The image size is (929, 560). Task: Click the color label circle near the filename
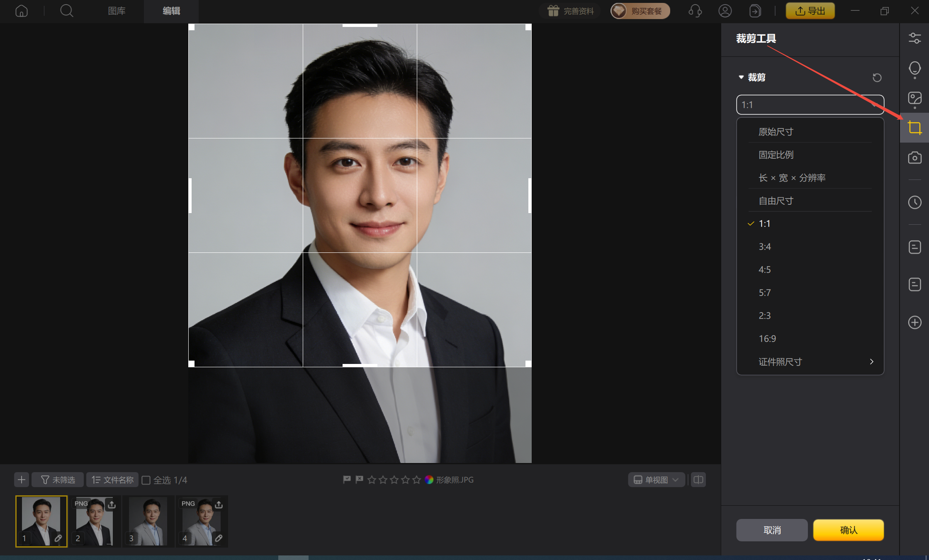click(429, 480)
